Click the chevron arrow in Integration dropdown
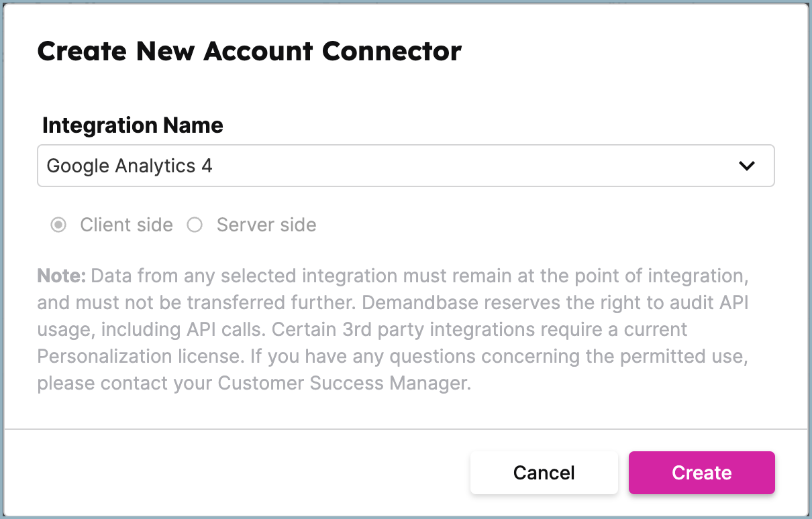This screenshot has width=812, height=519. tap(746, 166)
